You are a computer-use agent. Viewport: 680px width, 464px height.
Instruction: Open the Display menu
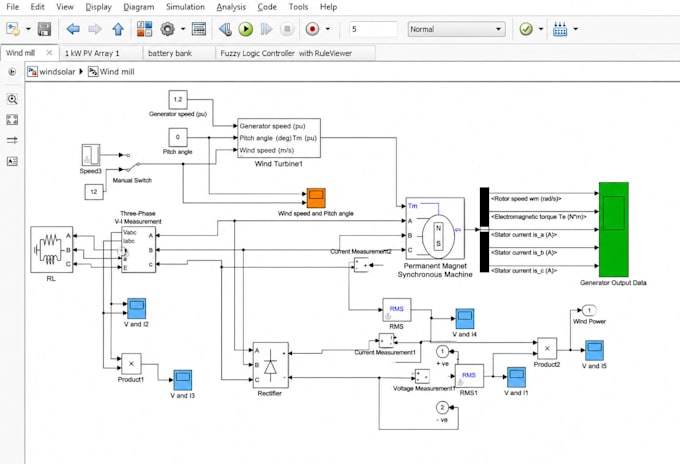coord(98,7)
